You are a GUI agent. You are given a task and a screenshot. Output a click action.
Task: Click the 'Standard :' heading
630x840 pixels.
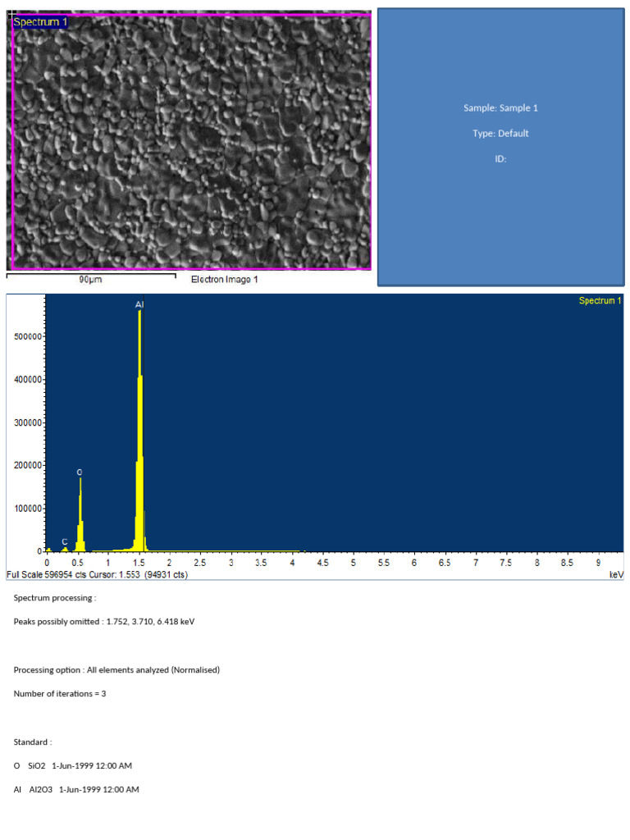[x=33, y=742]
